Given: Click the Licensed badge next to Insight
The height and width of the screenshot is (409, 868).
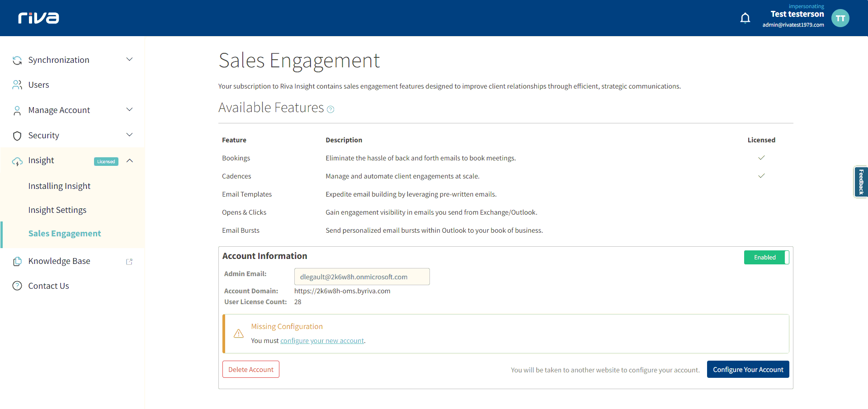Looking at the screenshot, I should coord(106,161).
